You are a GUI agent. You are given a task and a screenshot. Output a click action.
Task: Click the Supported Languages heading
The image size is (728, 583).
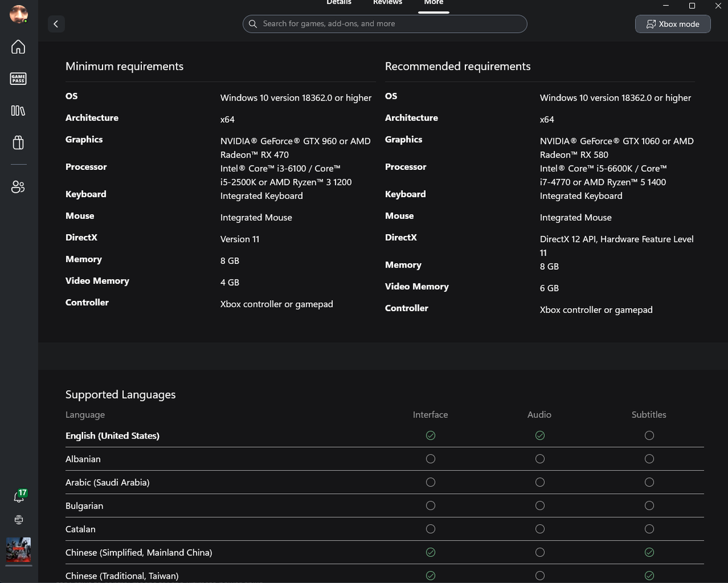[x=121, y=394]
